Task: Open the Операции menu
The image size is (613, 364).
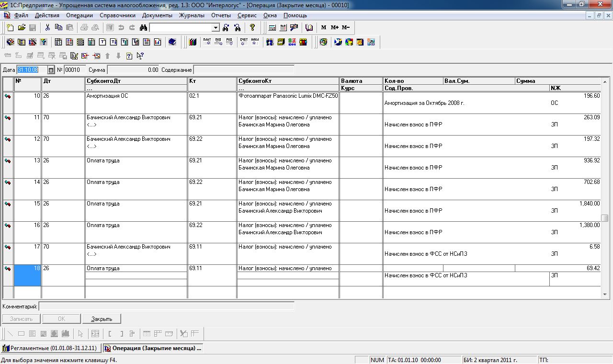Action: pos(79,15)
